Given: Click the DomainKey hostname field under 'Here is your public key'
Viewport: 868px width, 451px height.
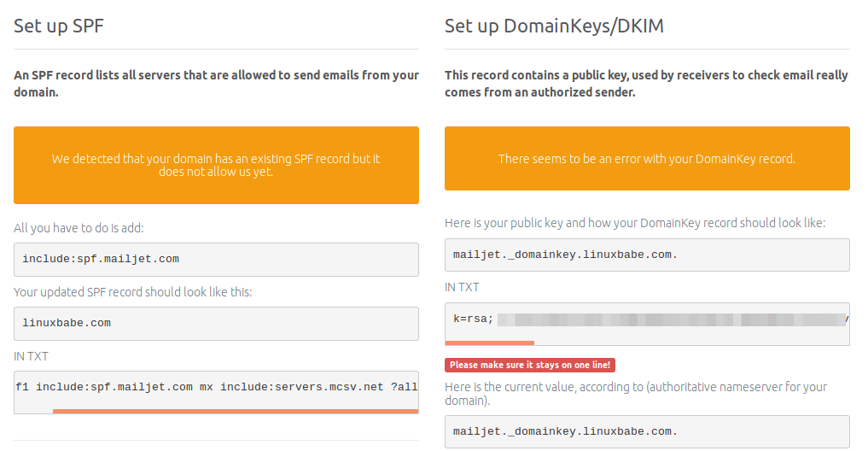Looking at the screenshot, I should tap(646, 255).
